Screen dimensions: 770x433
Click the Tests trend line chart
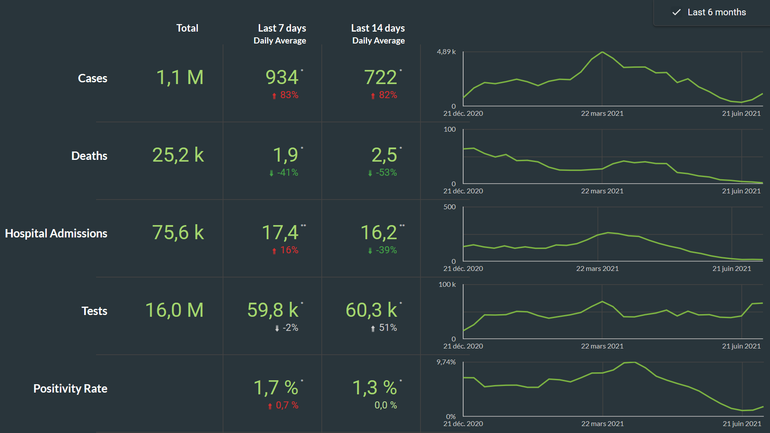coord(611,311)
